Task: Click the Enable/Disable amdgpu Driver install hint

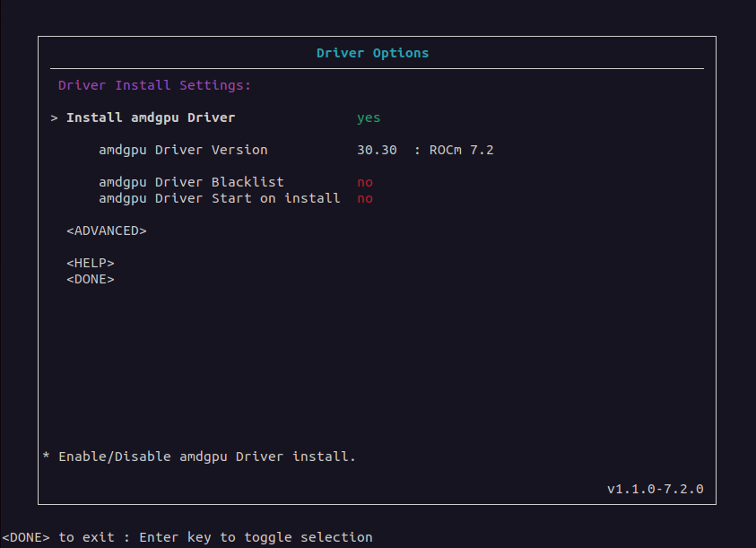Action: 207,457
